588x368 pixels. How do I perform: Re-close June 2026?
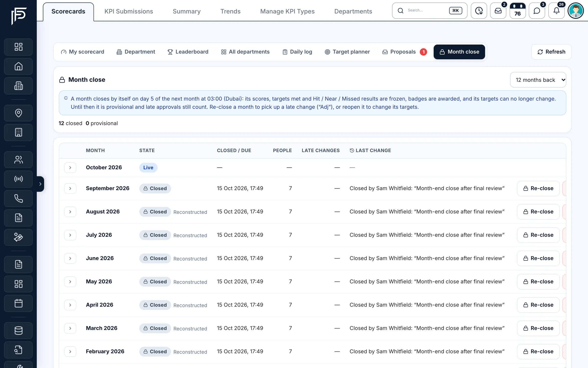click(x=538, y=258)
